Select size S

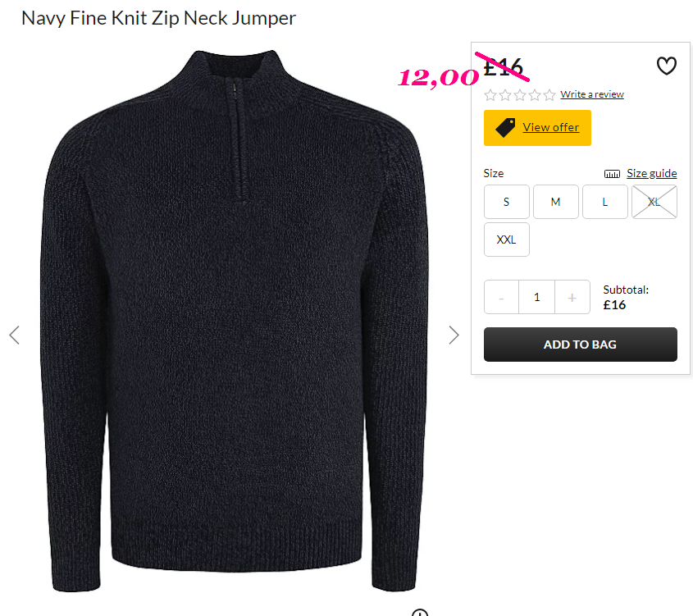(x=507, y=202)
